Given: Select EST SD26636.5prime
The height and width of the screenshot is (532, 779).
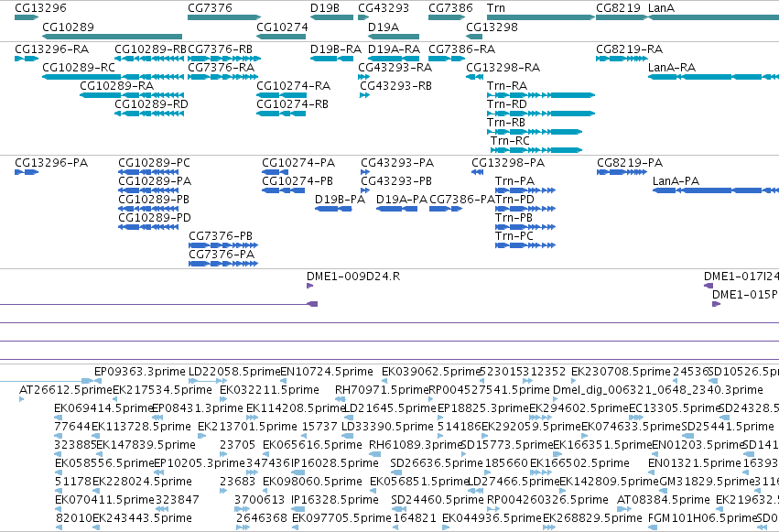Looking at the screenshot, I should [437, 463].
